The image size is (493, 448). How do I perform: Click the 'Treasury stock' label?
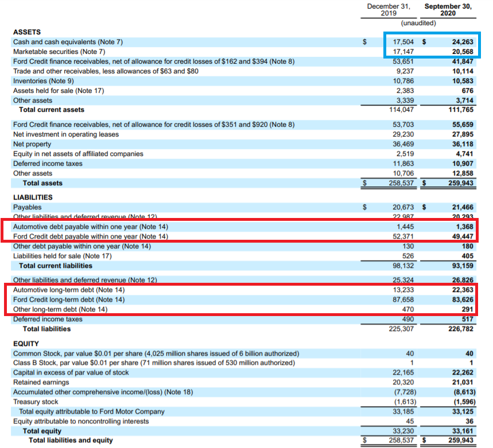pyautogui.click(x=36, y=402)
